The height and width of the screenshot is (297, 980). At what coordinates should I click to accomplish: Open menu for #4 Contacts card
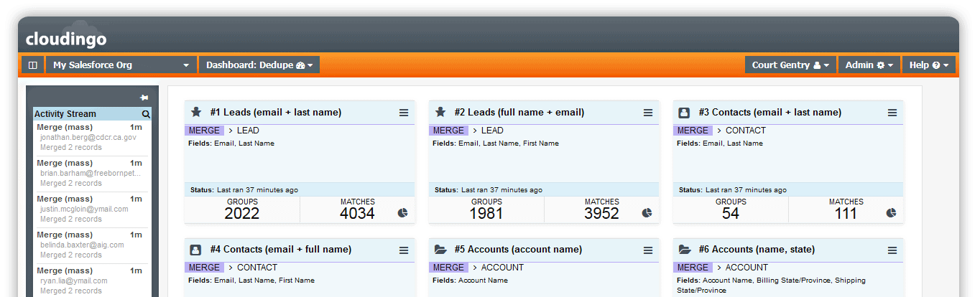(x=404, y=250)
